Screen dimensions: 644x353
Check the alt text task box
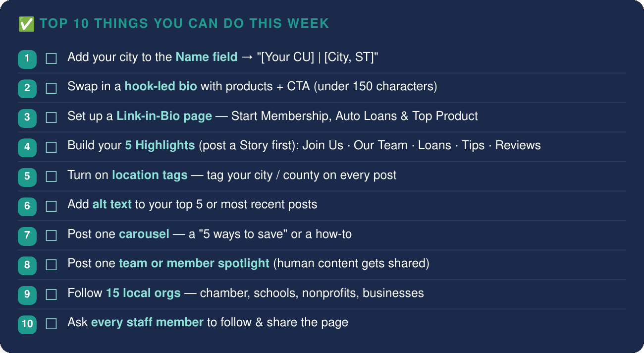(x=51, y=206)
